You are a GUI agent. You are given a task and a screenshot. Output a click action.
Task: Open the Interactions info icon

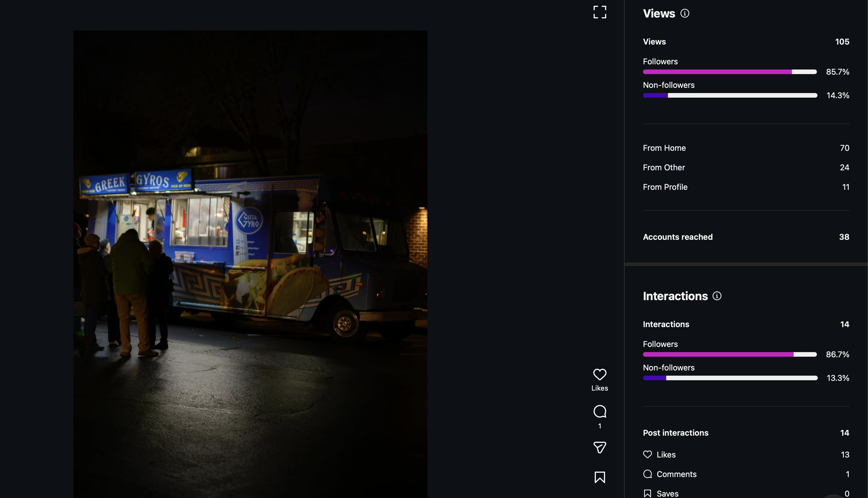click(x=717, y=296)
